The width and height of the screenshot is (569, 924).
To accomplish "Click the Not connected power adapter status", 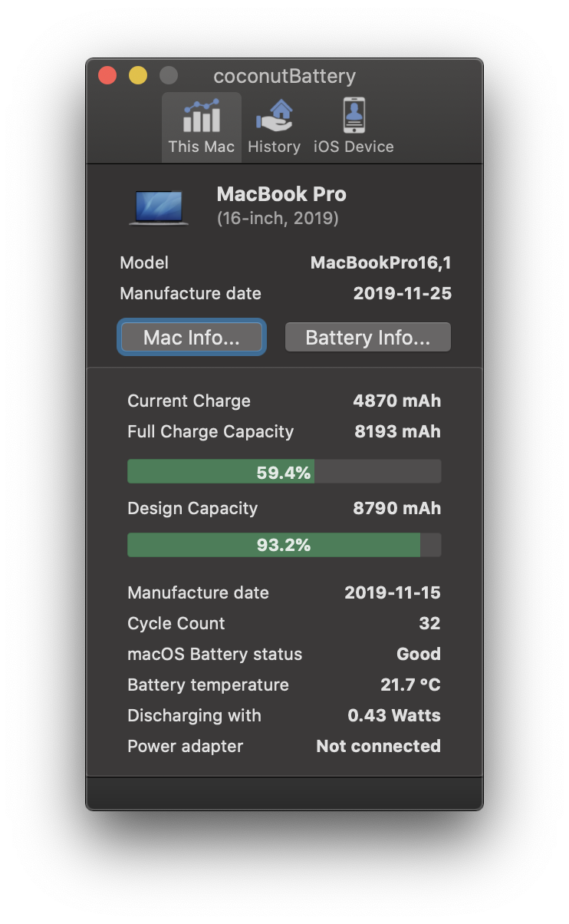I will tap(379, 746).
